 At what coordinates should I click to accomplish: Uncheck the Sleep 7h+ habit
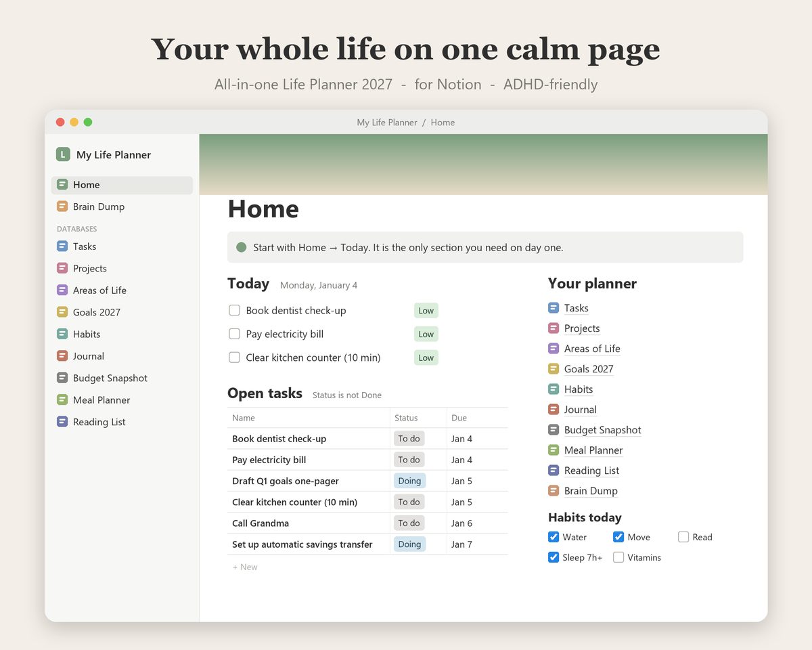tap(554, 557)
